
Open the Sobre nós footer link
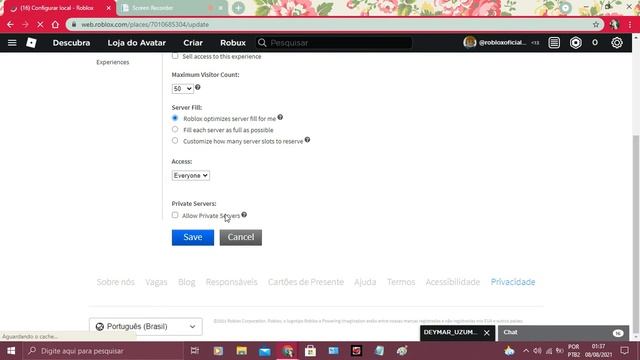(116, 282)
